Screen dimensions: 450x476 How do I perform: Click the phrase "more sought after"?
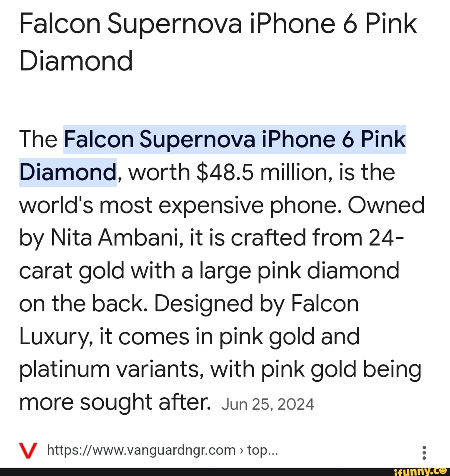tap(115, 402)
